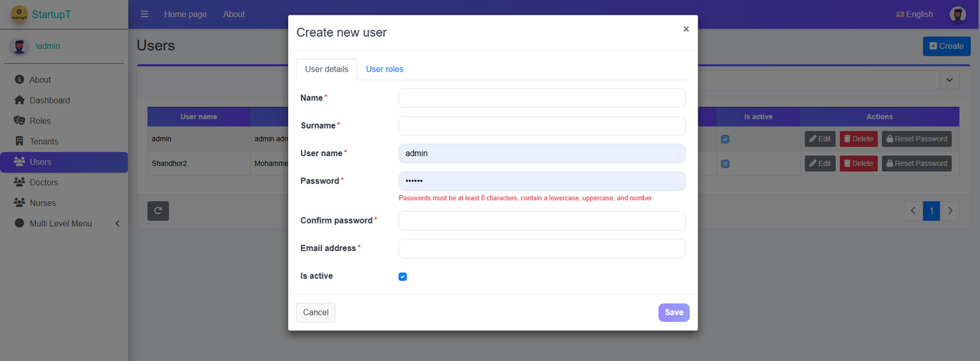Screen dimensions: 980x361
Task: Open the English language dropdown
Action: pyautogui.click(x=914, y=15)
